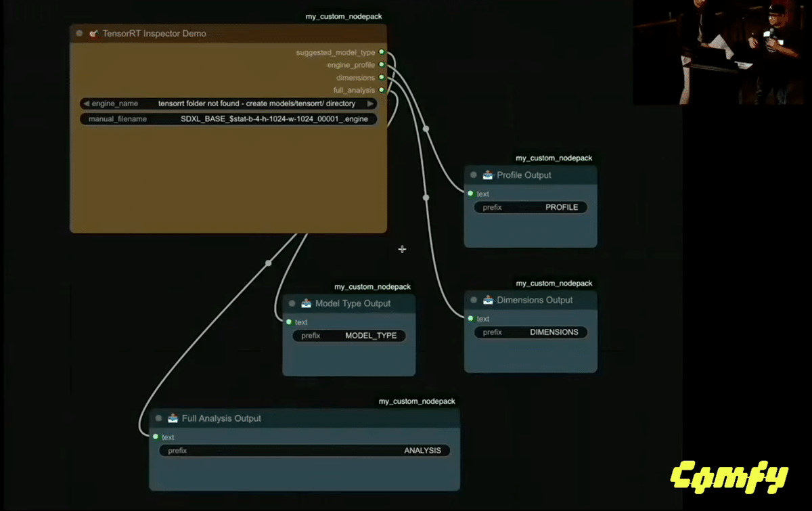Click the webcam video thumbnail
The height and width of the screenshot is (511, 812).
pyautogui.click(x=722, y=52)
